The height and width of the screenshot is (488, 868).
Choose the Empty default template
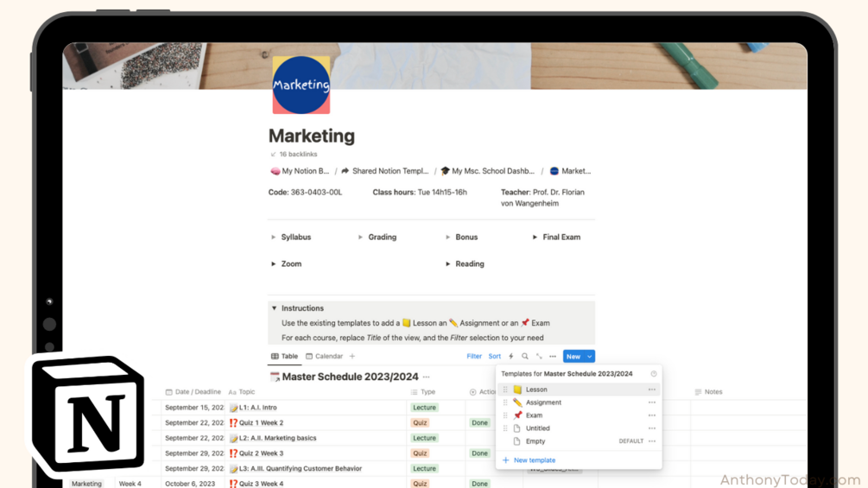(x=579, y=441)
